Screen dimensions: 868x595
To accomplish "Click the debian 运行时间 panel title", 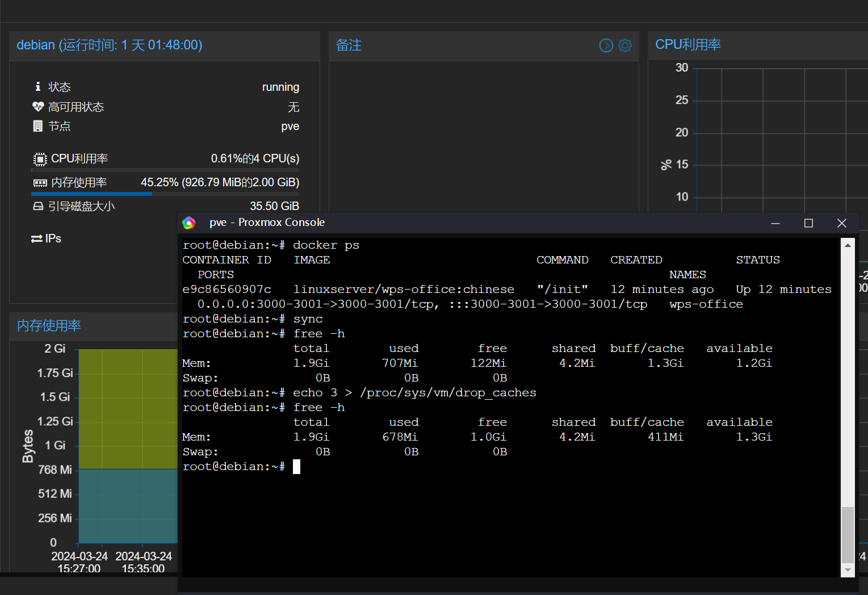I will 110,45.
